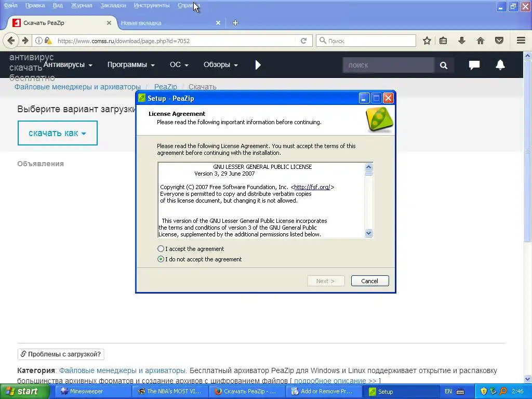Open the Закладки menu
This screenshot has height=399, width=532.
(x=113, y=5)
